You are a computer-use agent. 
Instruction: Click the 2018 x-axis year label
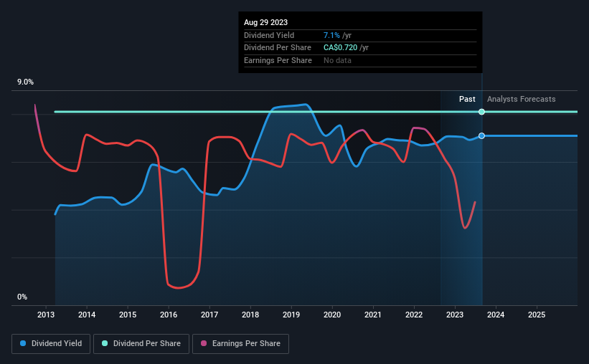pos(250,315)
